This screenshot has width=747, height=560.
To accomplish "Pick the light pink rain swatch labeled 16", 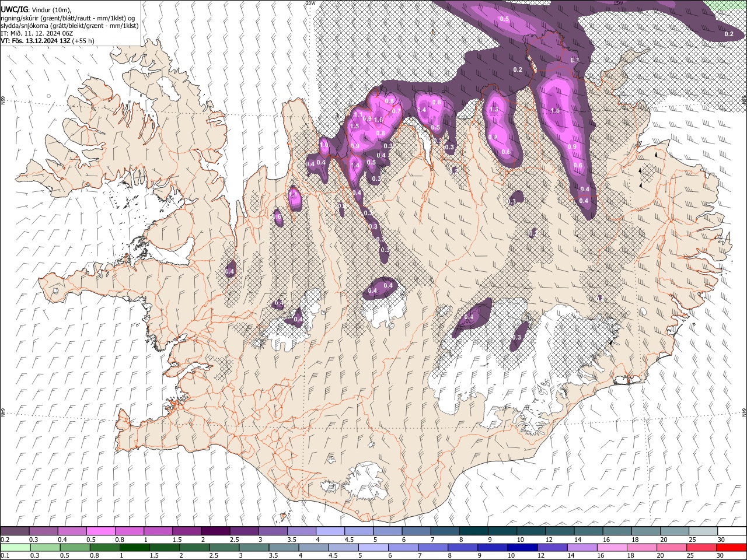I will 612,547.
